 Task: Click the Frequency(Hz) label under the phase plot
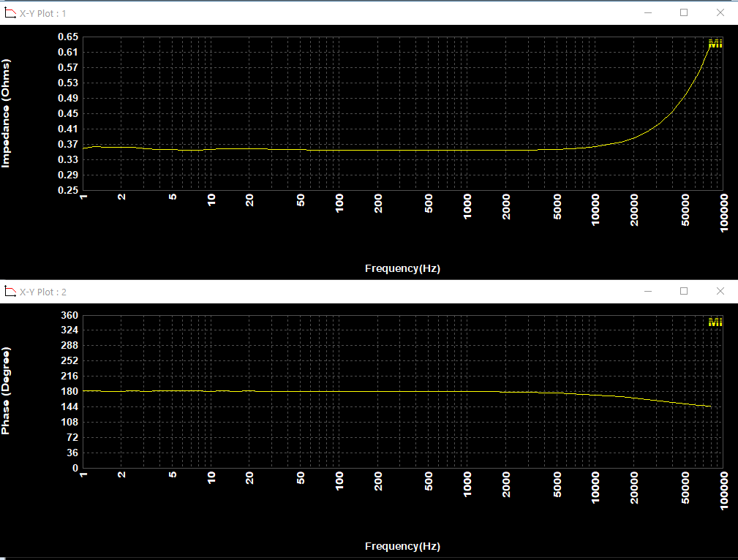tap(402, 546)
